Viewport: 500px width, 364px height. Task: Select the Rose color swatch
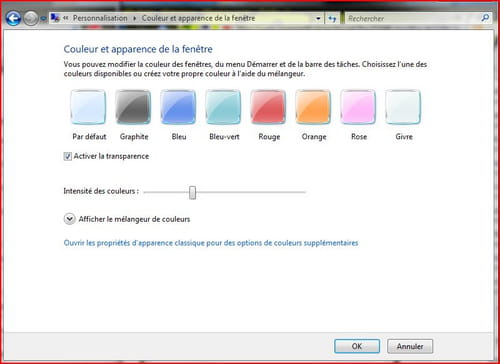358,107
